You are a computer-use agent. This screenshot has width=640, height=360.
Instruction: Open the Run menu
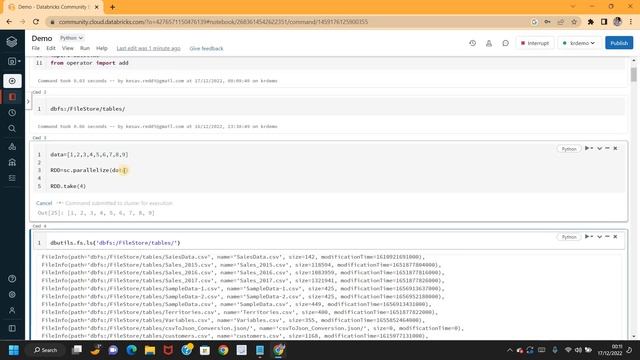coord(84,48)
